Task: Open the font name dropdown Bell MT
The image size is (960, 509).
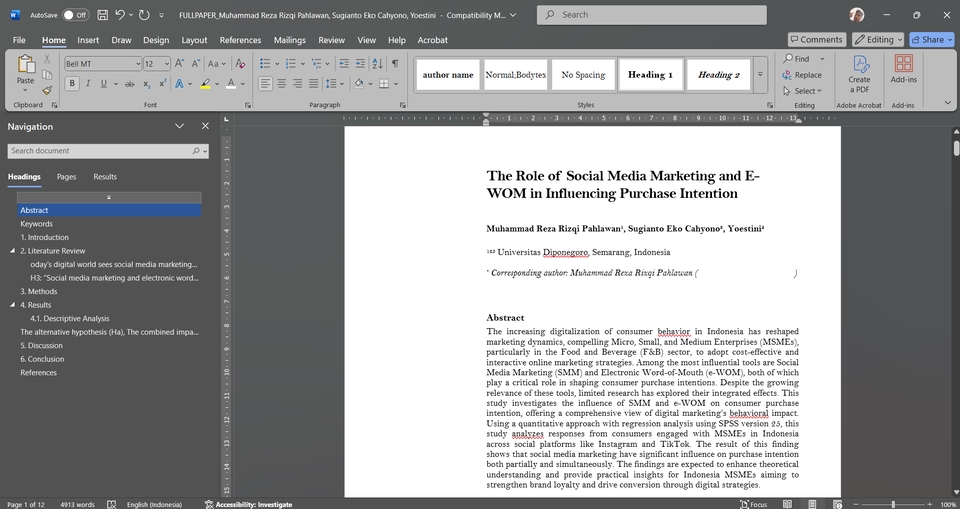Action: pos(138,64)
